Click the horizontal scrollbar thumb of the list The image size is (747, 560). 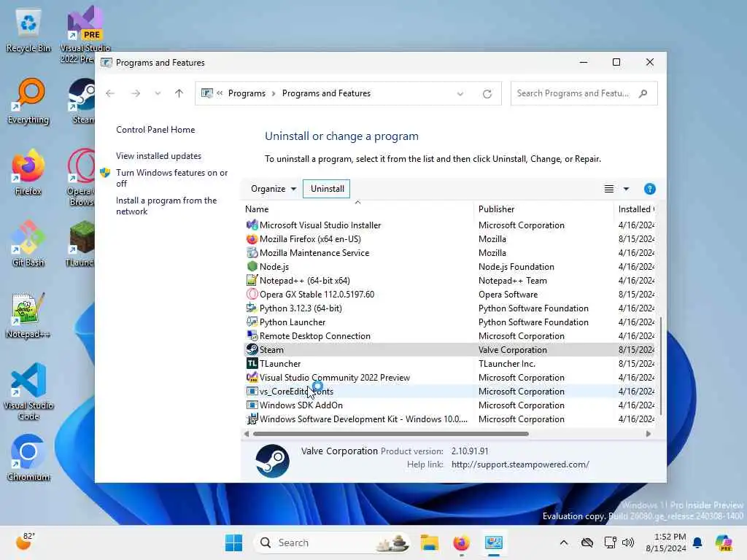pos(391,434)
